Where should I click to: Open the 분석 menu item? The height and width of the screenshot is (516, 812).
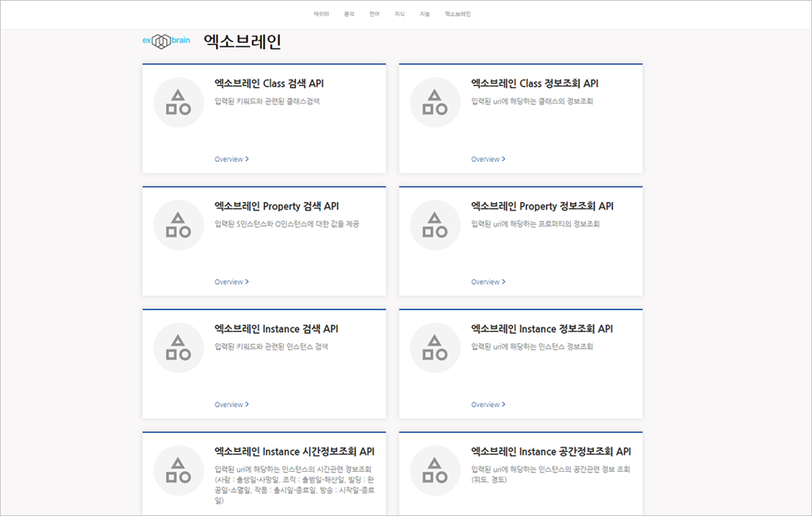pos(349,14)
